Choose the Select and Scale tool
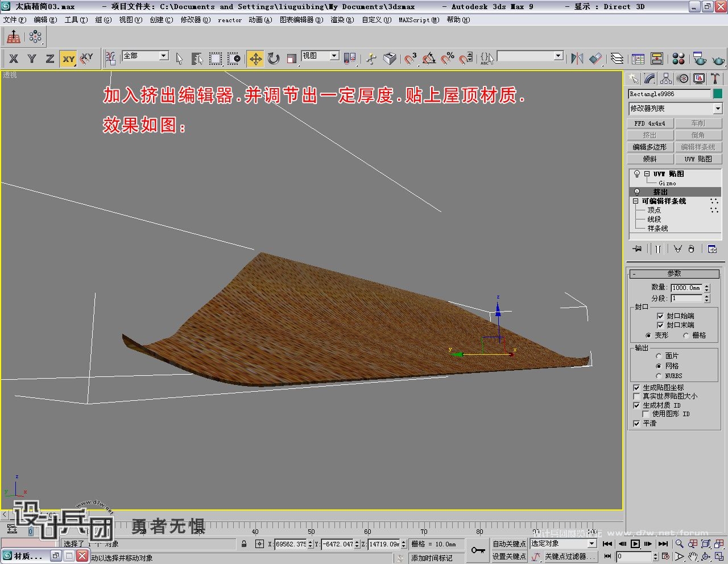 [291, 59]
